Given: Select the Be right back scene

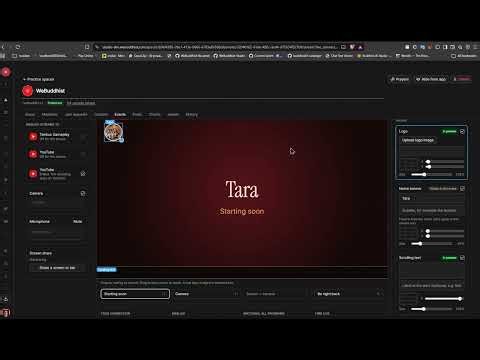Looking at the screenshot, I should (x=349, y=294).
